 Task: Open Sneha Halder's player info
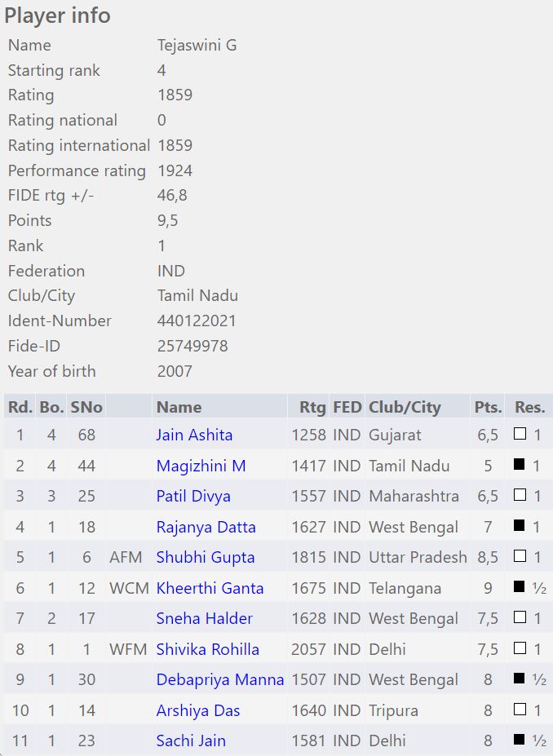(x=204, y=618)
